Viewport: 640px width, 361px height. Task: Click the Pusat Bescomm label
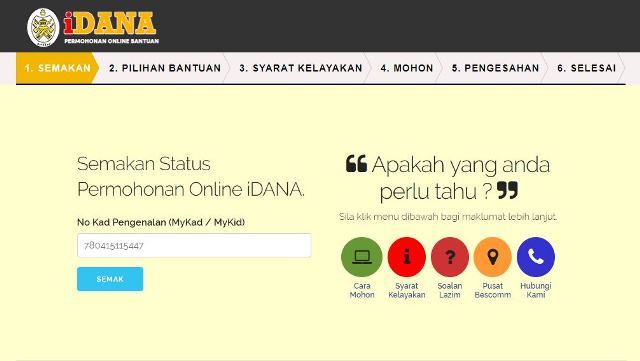click(493, 290)
